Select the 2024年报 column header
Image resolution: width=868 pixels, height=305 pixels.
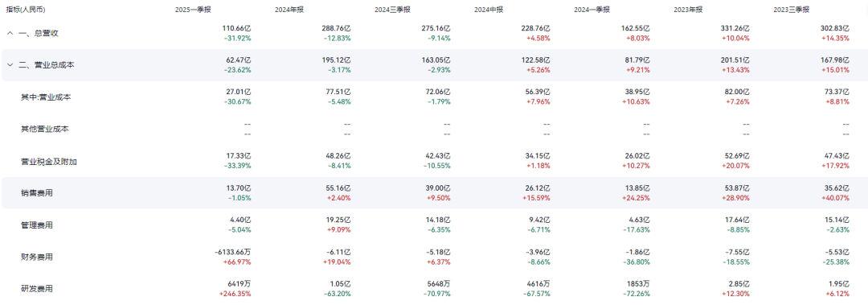[x=289, y=10]
